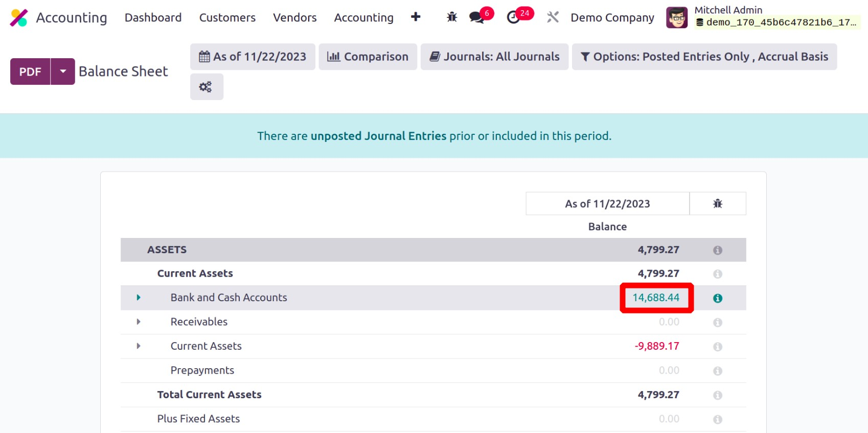This screenshot has width=868, height=433.
Task: Open the debug bug icon in navbar
Action: click(x=452, y=17)
